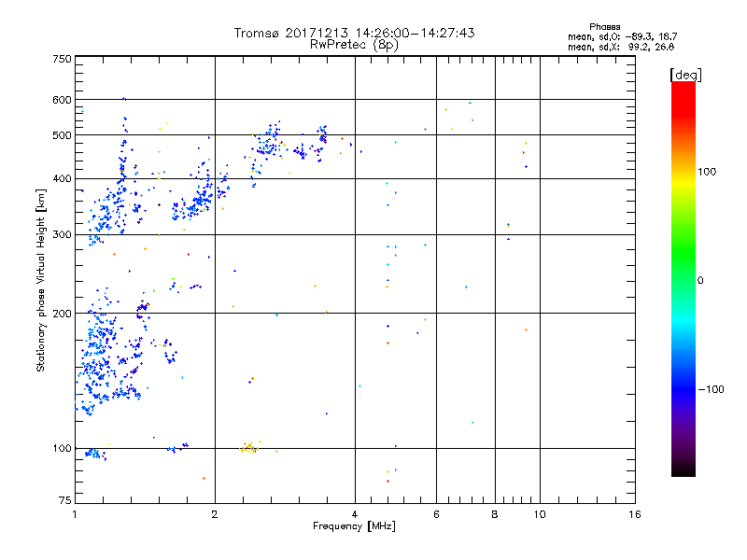This screenshot has height=560, width=747.
Task: Click the y-axis tick label '500'
Action: click(x=63, y=135)
